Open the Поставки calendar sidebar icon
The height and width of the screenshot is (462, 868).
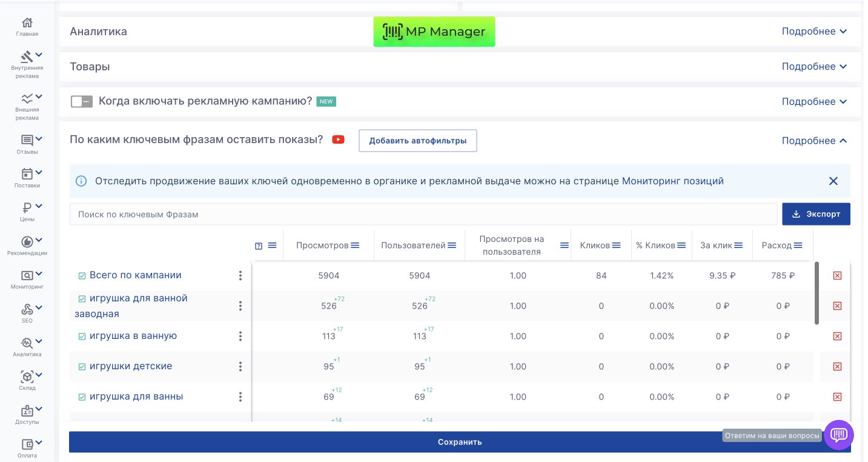click(27, 175)
